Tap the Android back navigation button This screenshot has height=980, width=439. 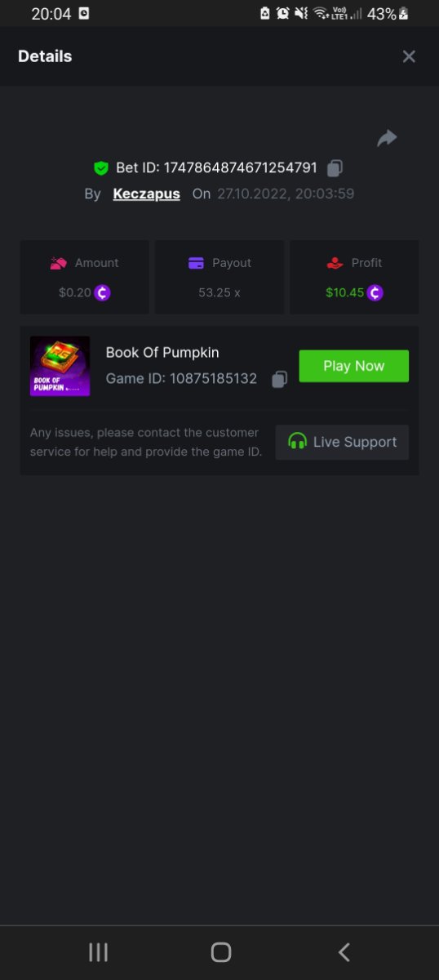344,952
